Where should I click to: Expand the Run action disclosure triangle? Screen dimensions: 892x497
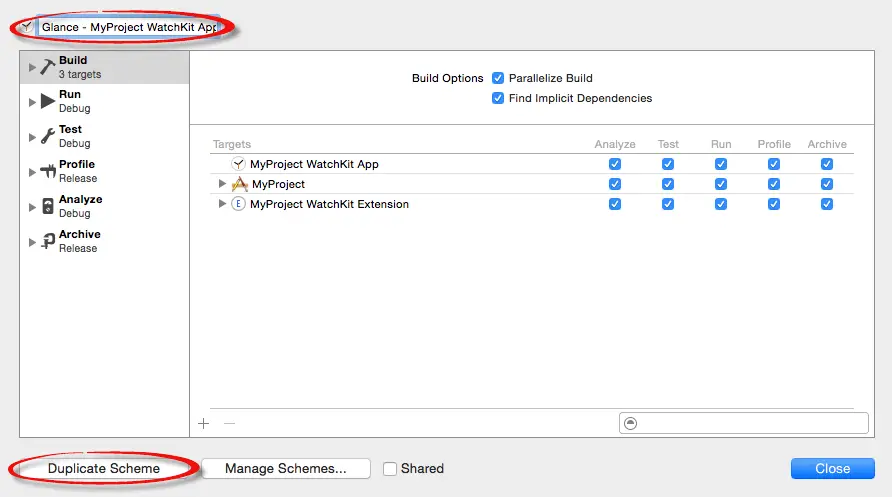[32, 101]
